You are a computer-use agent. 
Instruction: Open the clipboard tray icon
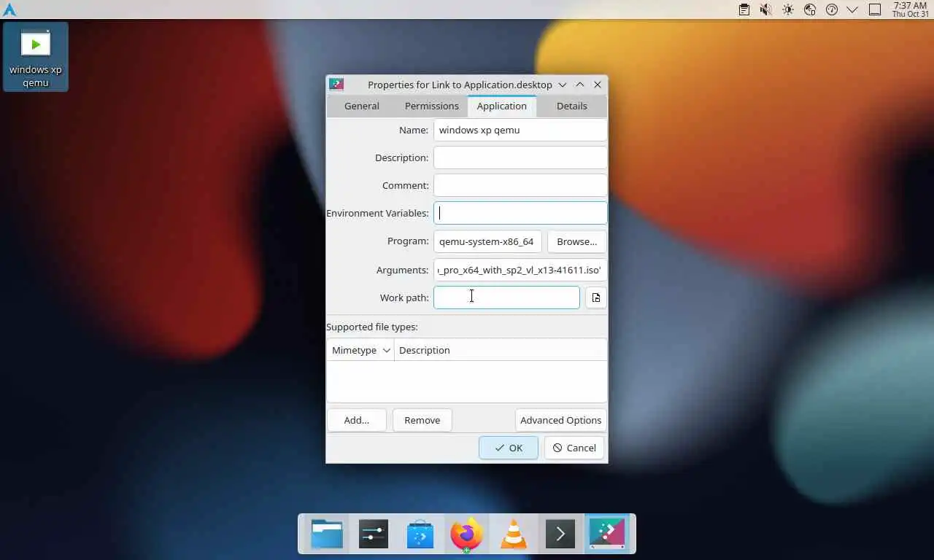coord(744,9)
